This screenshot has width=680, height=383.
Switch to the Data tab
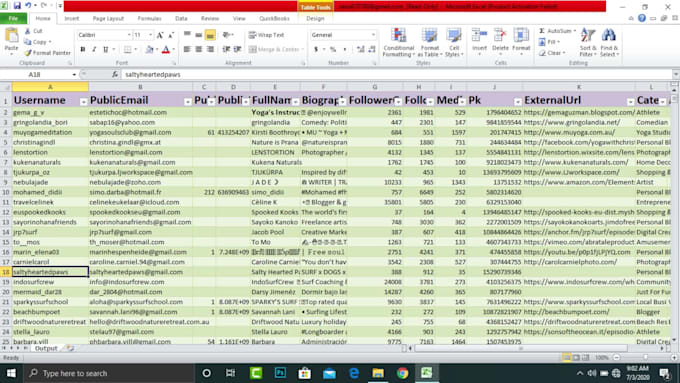[x=181, y=19]
